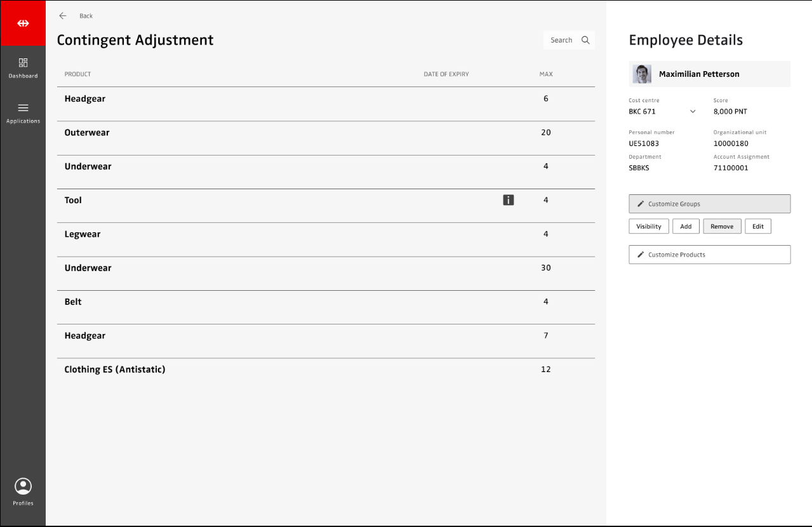The width and height of the screenshot is (812, 527).
Task: Click the info icon in Tool row
Action: coord(508,200)
